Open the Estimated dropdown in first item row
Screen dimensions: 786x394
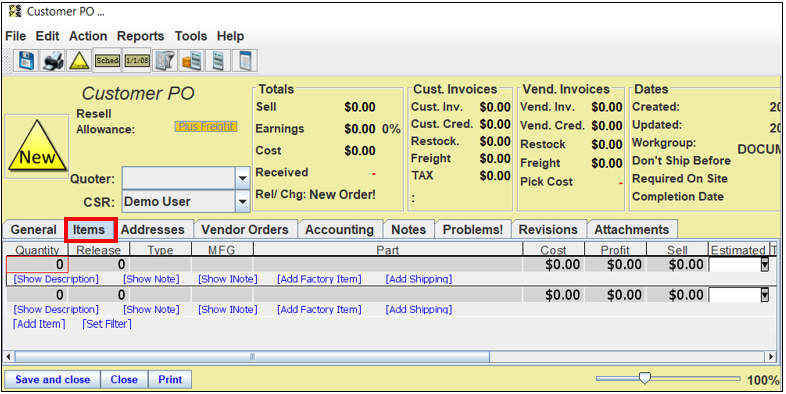coord(764,265)
